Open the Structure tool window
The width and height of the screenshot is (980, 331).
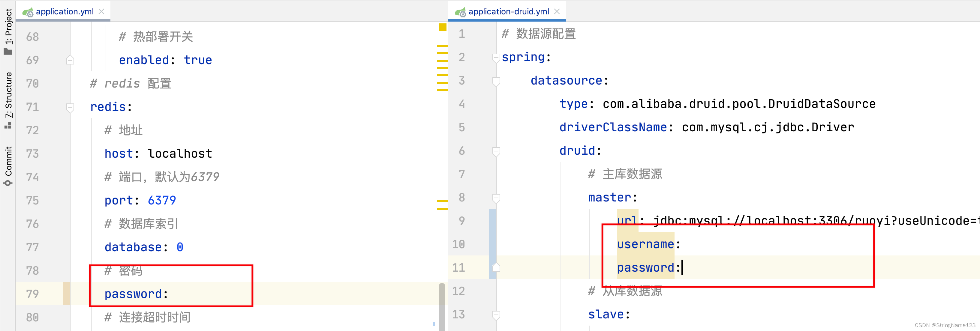[x=8, y=100]
